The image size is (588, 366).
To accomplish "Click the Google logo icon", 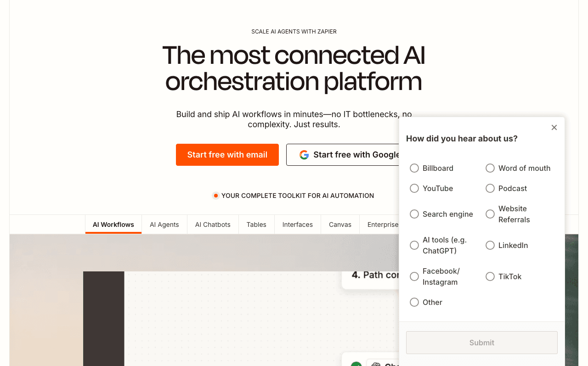I will [x=304, y=154].
